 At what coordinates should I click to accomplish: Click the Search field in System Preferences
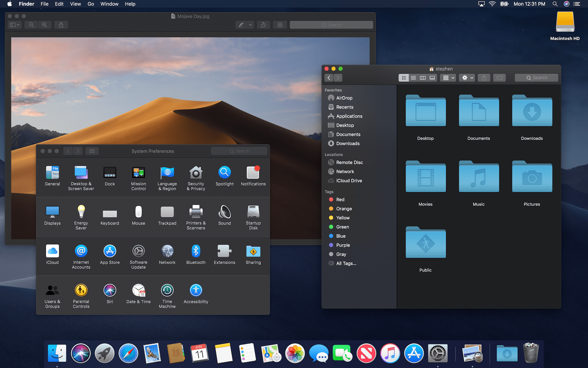tap(239, 151)
